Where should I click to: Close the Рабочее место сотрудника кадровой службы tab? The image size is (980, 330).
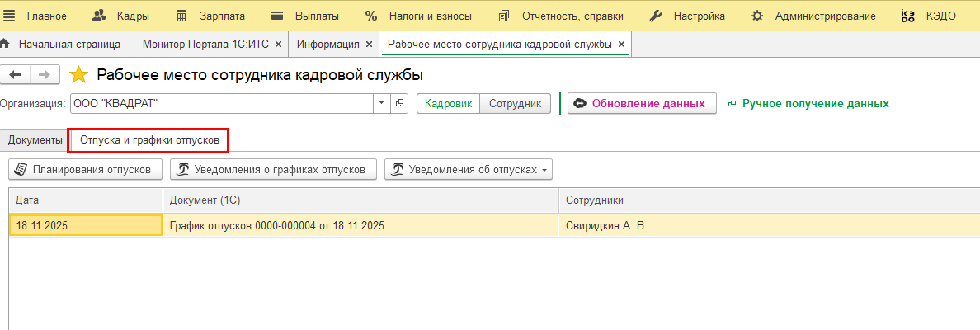(621, 44)
